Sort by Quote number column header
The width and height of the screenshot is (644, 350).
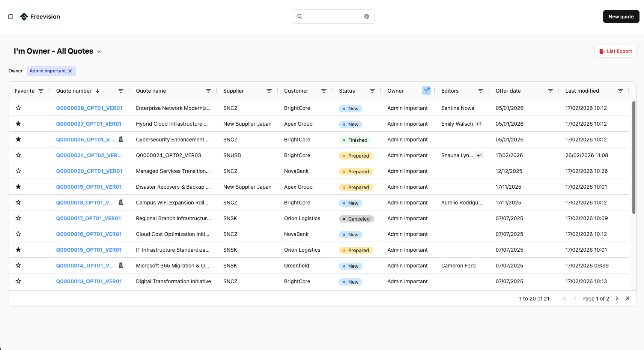click(x=74, y=91)
